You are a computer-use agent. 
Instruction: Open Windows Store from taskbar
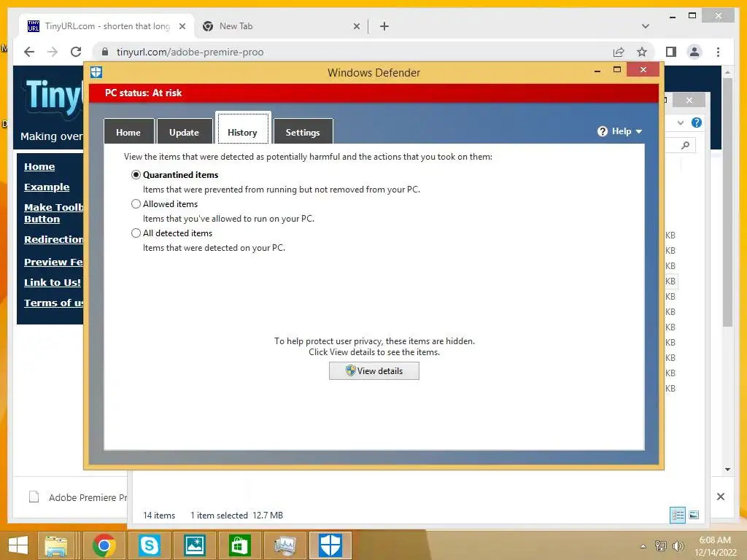click(x=239, y=545)
